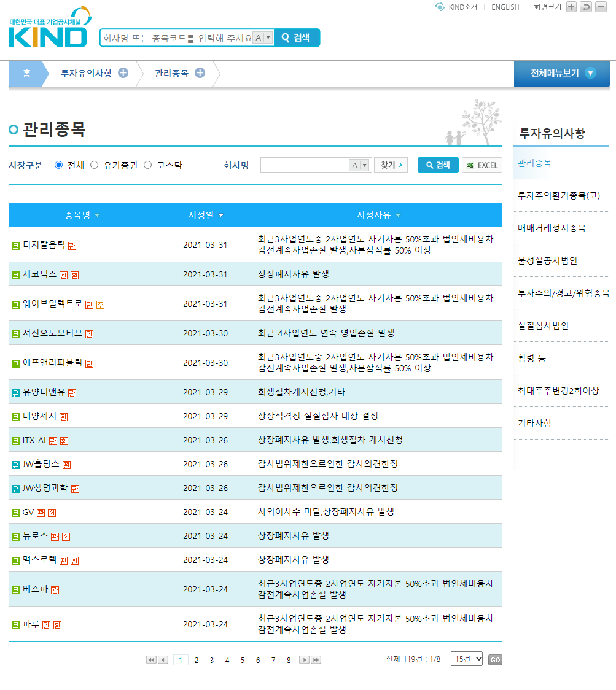616x690 pixels.
Task: Open the 홈 breadcrumb tab
Action: click(27, 74)
